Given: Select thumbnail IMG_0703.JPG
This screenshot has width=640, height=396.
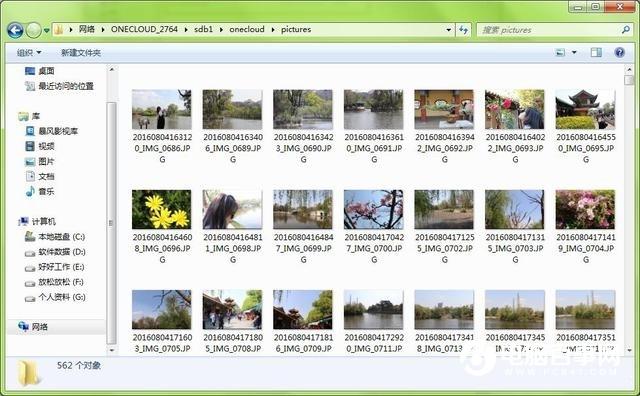Looking at the screenshot, I should tap(515, 209).
